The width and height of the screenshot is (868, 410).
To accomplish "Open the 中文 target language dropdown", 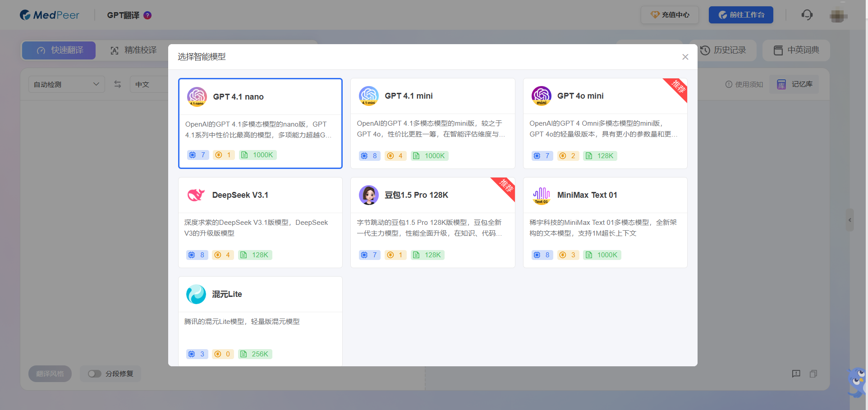I will click(149, 84).
